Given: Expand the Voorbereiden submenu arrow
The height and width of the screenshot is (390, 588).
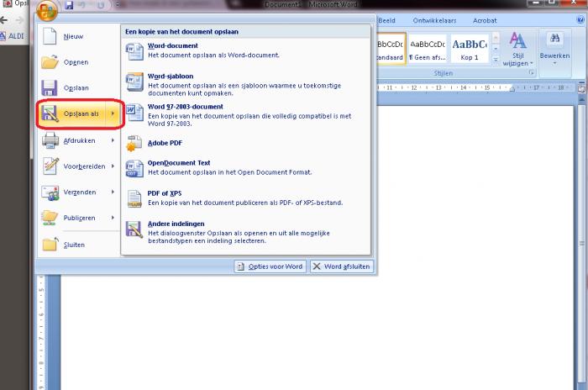Looking at the screenshot, I should (x=113, y=166).
